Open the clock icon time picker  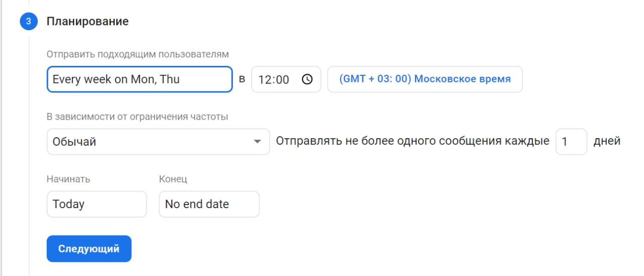click(x=307, y=79)
